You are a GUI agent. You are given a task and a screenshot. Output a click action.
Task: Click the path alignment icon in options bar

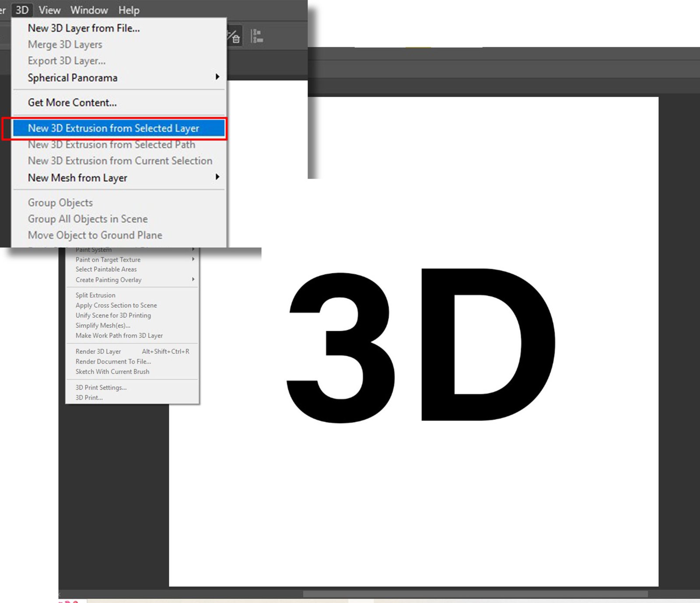pyautogui.click(x=257, y=36)
